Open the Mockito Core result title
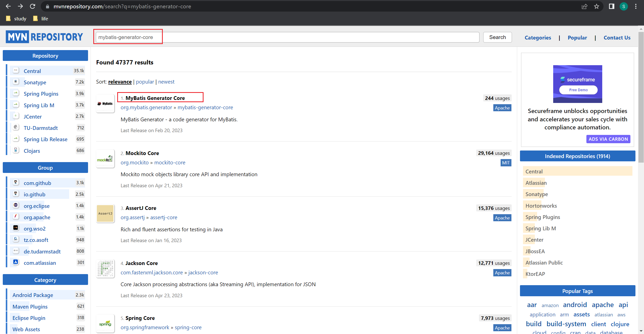644x334 pixels. [142, 153]
